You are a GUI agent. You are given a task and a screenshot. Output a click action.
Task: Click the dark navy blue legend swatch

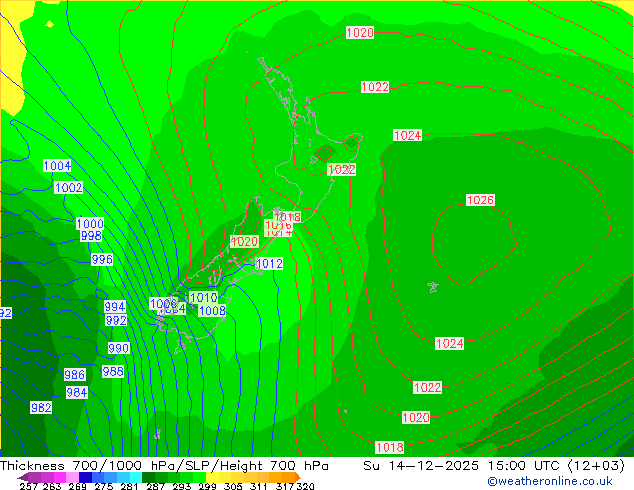click(85, 477)
